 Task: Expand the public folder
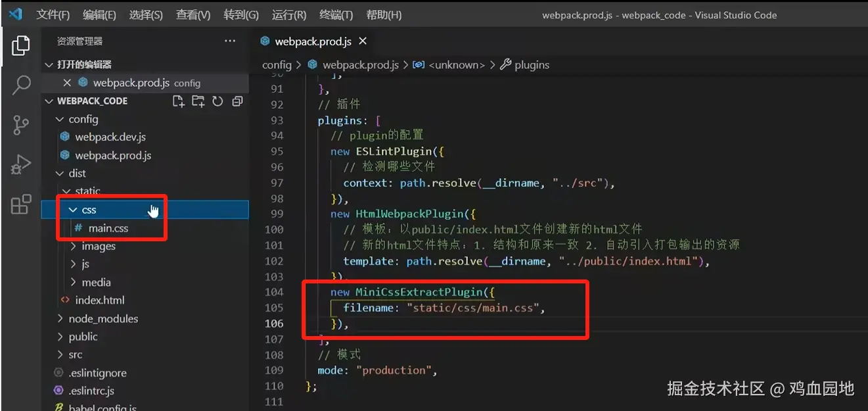point(60,337)
